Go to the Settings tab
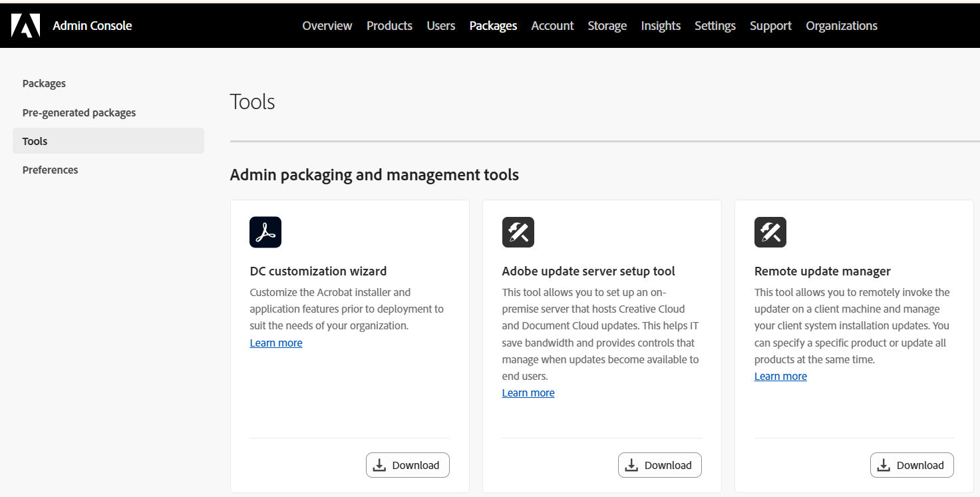980x497 pixels. point(715,26)
